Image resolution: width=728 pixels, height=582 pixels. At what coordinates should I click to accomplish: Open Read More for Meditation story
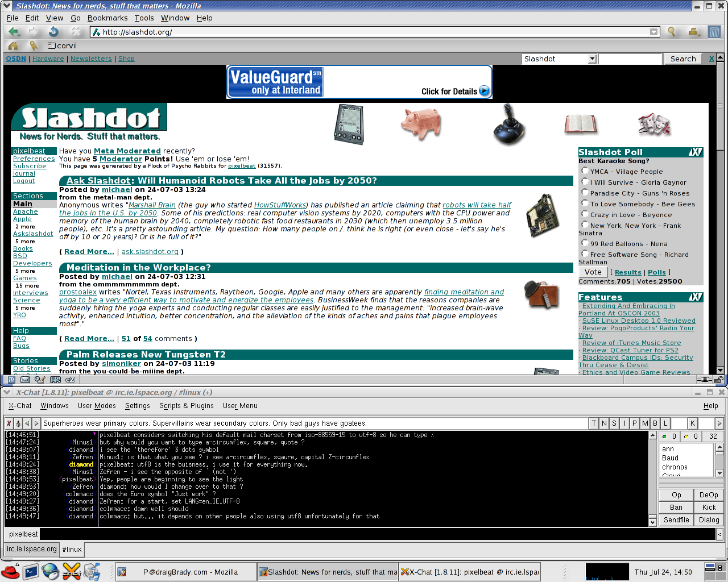89,338
